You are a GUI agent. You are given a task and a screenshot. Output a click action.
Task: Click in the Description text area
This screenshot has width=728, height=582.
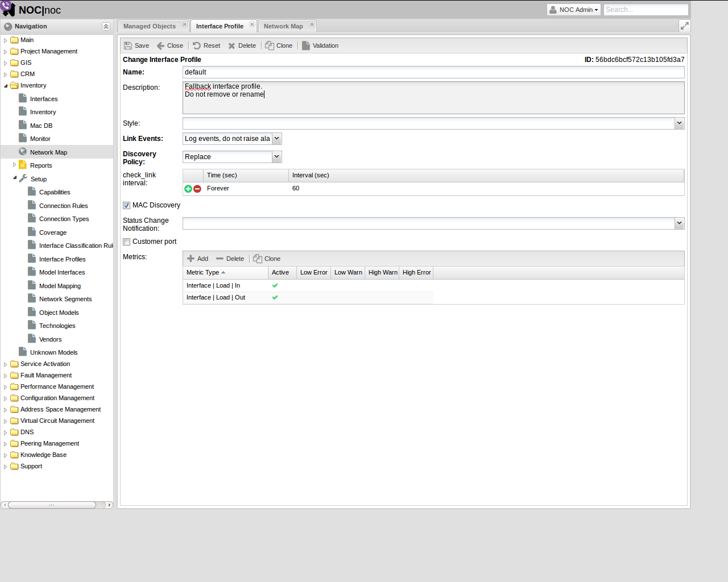(433, 98)
